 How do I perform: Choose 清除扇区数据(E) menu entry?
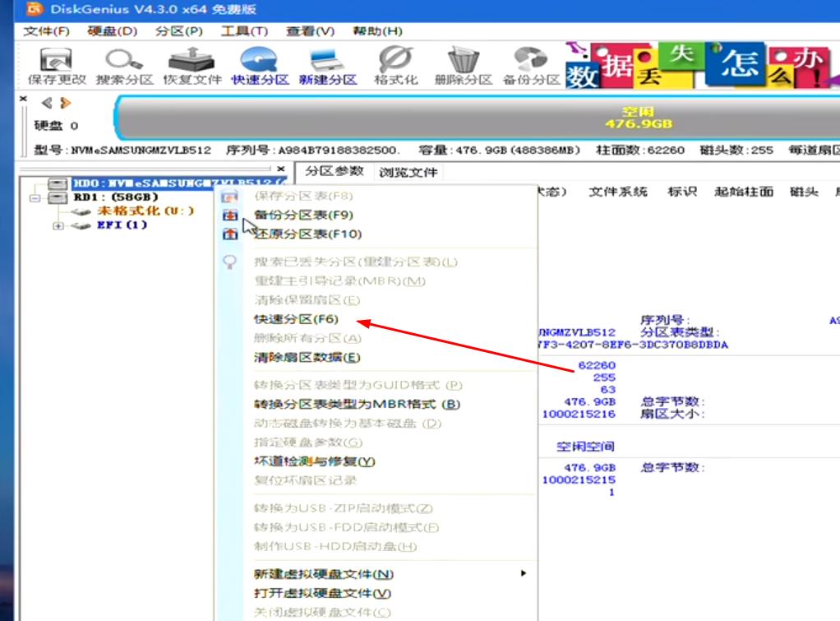(x=307, y=358)
